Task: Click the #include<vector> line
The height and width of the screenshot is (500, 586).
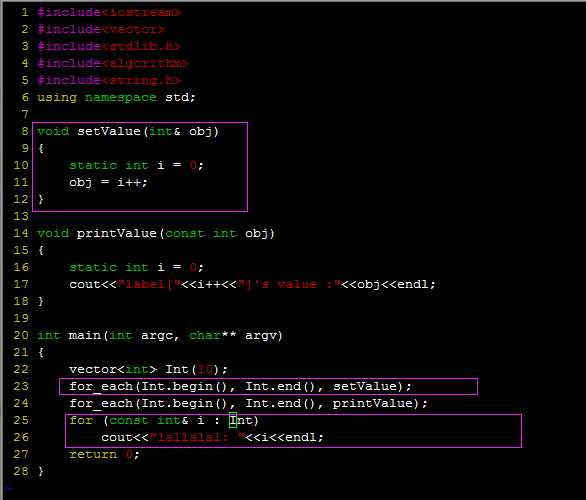Action: click(101, 29)
